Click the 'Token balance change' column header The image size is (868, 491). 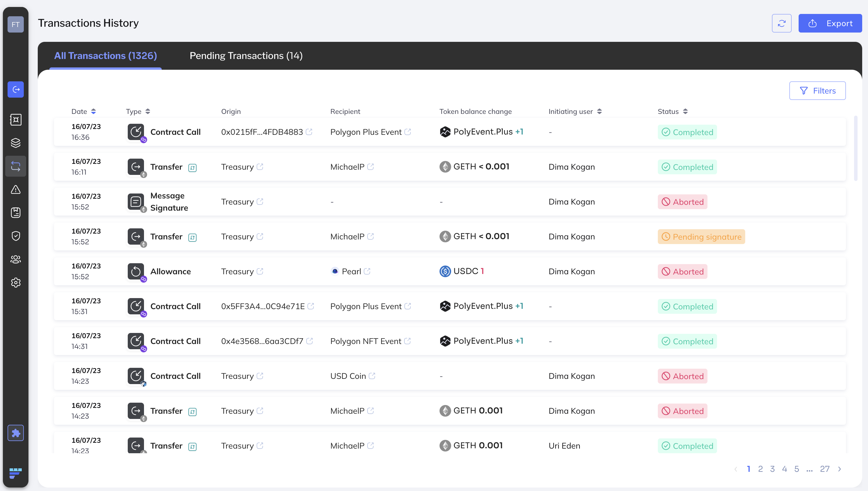(476, 112)
